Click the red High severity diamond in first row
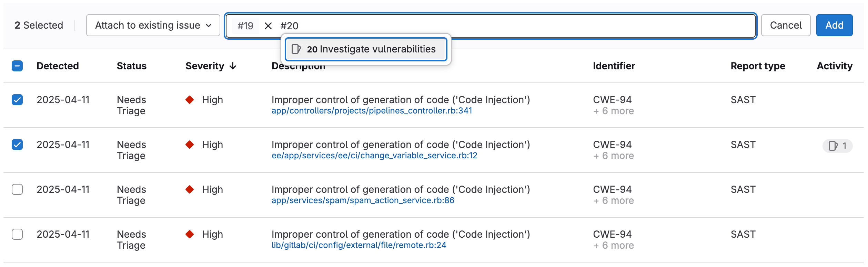The width and height of the screenshot is (868, 267). (x=190, y=100)
